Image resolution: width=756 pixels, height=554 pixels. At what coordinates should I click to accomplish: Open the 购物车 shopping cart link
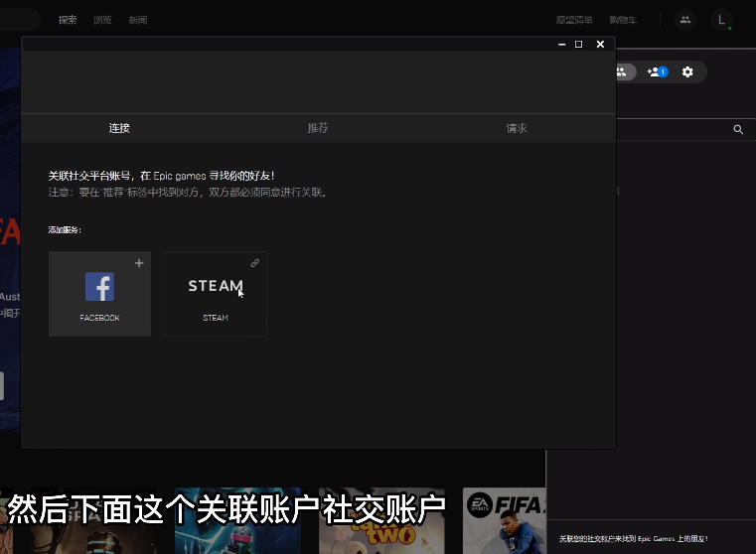click(623, 20)
